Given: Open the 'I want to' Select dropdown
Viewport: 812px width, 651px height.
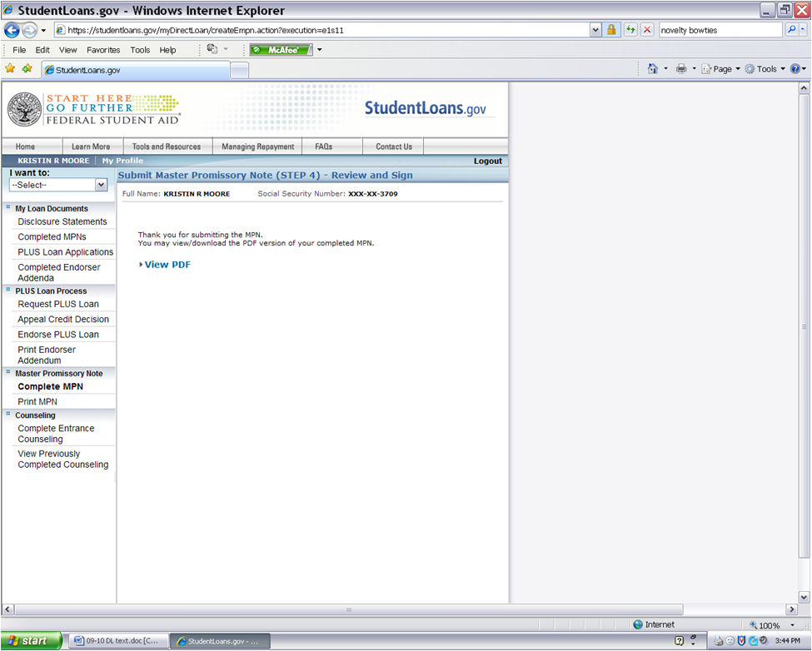Looking at the screenshot, I should 58,185.
